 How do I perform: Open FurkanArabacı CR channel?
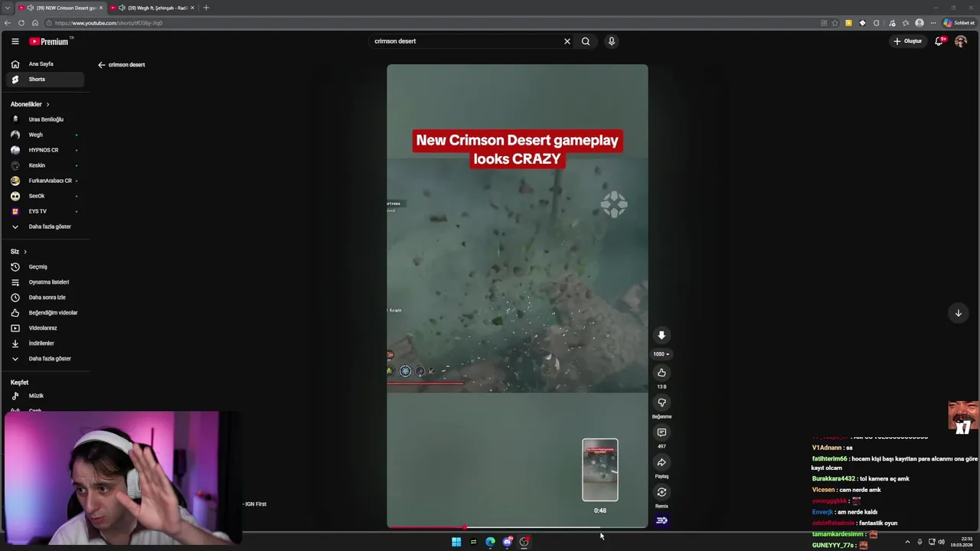pos(44,181)
